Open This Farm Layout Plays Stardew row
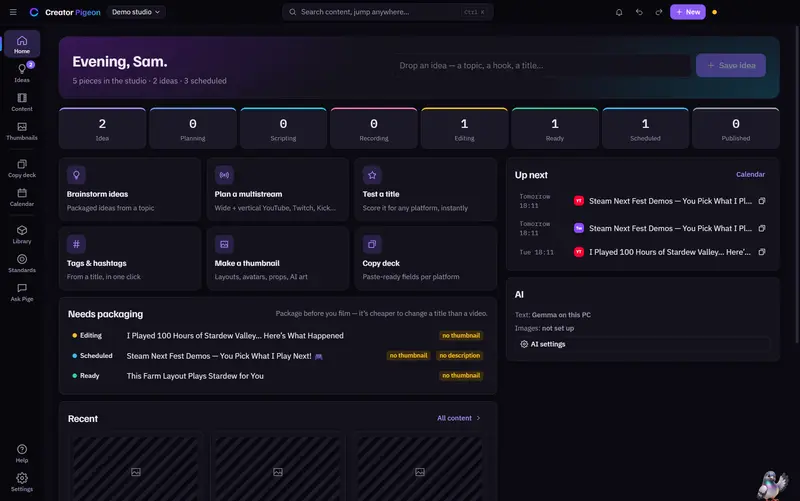800x501 pixels. point(278,376)
